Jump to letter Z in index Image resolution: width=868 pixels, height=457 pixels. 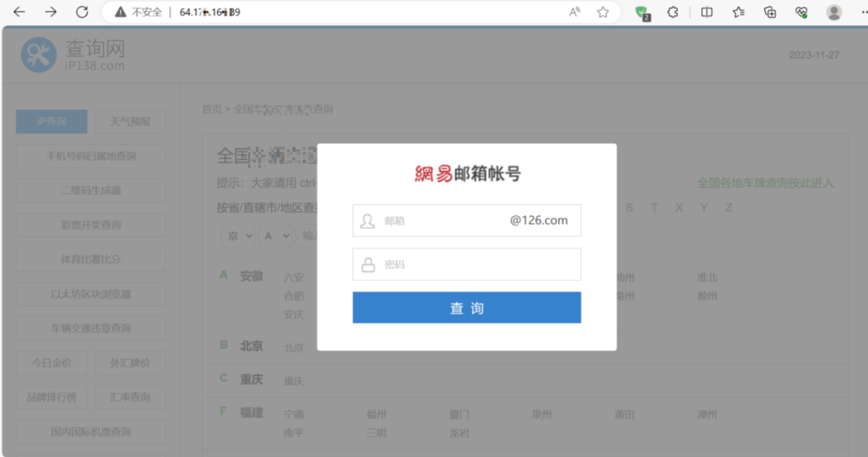(x=729, y=208)
